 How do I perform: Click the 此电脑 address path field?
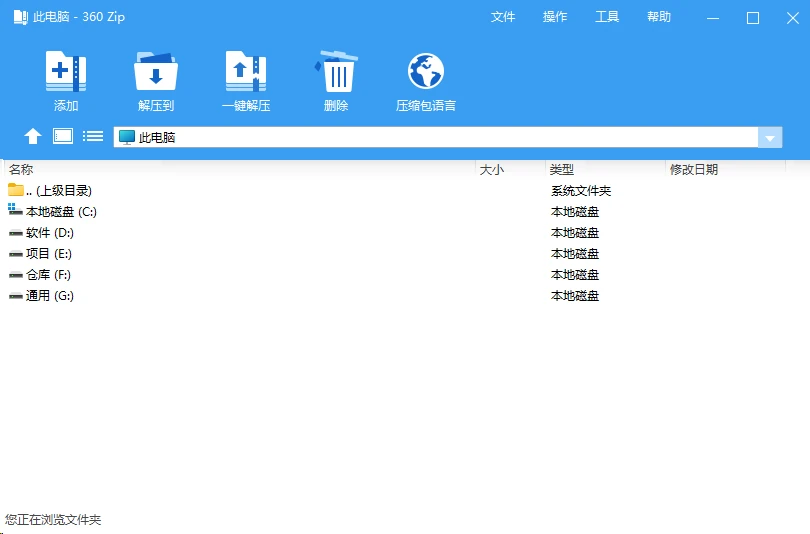click(x=435, y=137)
